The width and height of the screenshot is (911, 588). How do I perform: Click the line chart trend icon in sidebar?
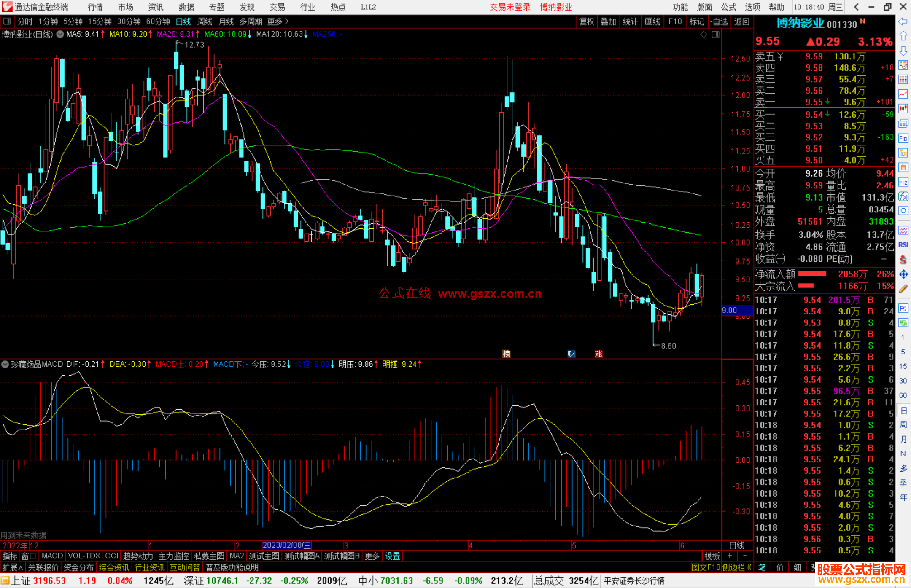(x=903, y=94)
